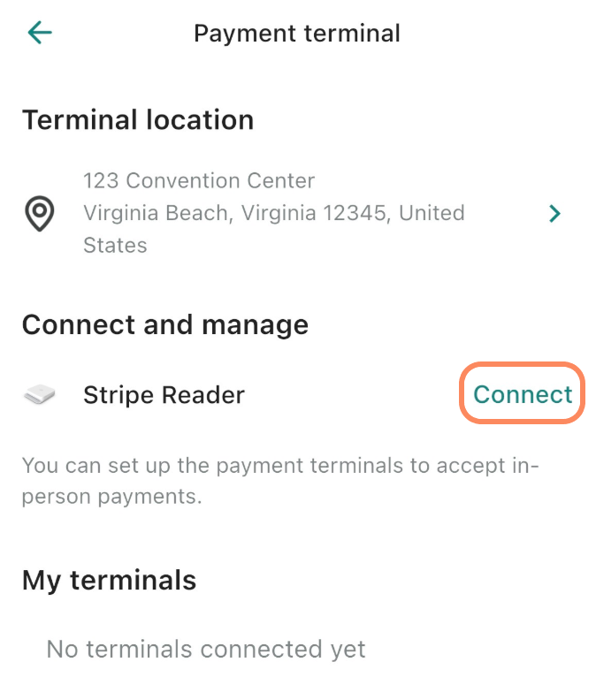
Task: Select the Stripe Reader label
Action: (x=164, y=395)
